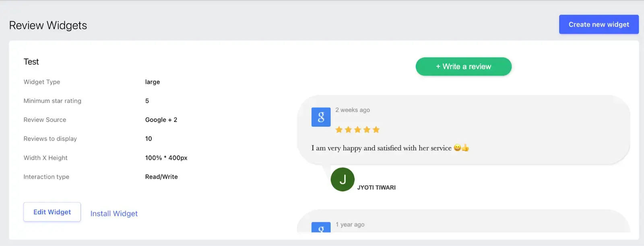Open the Edit Widget button

pyautogui.click(x=52, y=212)
